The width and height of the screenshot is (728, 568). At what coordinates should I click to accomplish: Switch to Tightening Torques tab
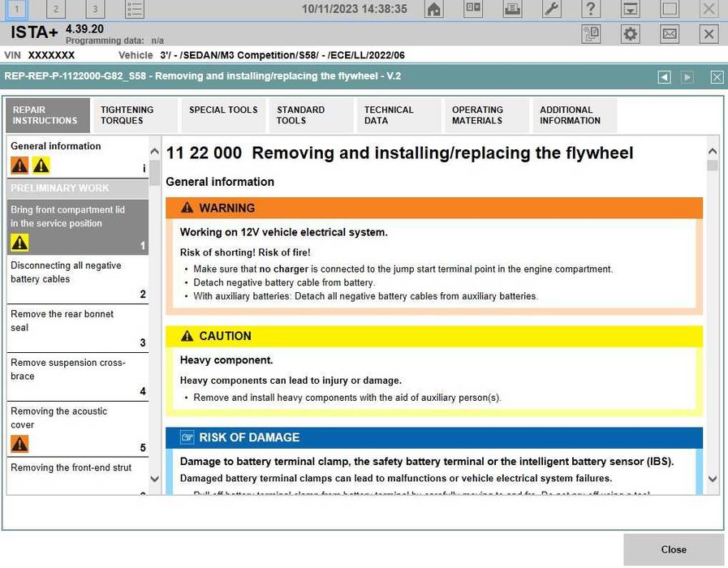pyautogui.click(x=135, y=115)
